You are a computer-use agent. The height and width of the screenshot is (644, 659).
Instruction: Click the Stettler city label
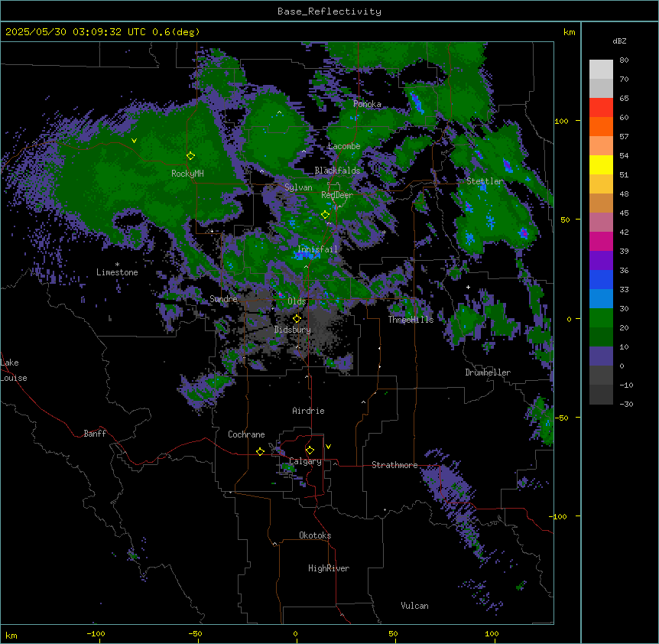point(485,181)
